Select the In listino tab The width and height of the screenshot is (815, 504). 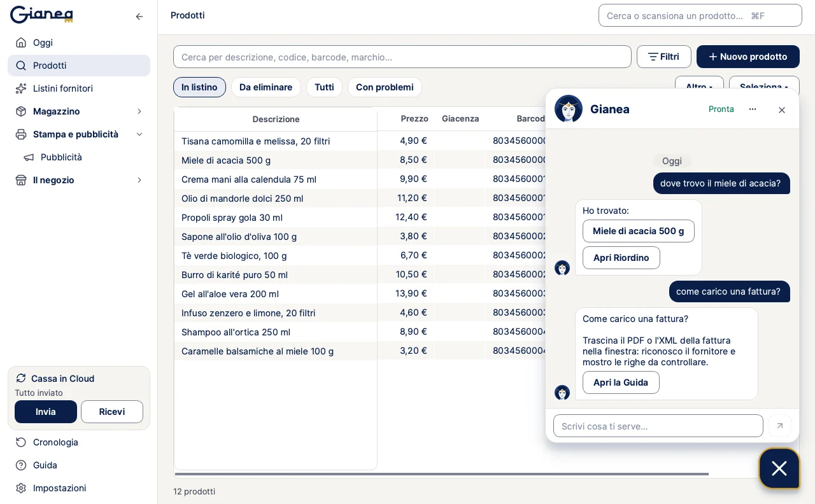pos(199,87)
